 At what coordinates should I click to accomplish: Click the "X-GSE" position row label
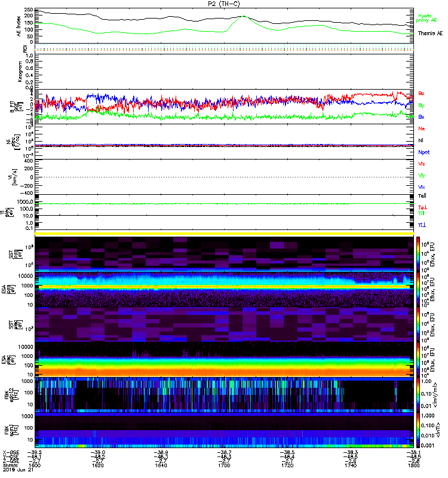(x=11, y=453)
